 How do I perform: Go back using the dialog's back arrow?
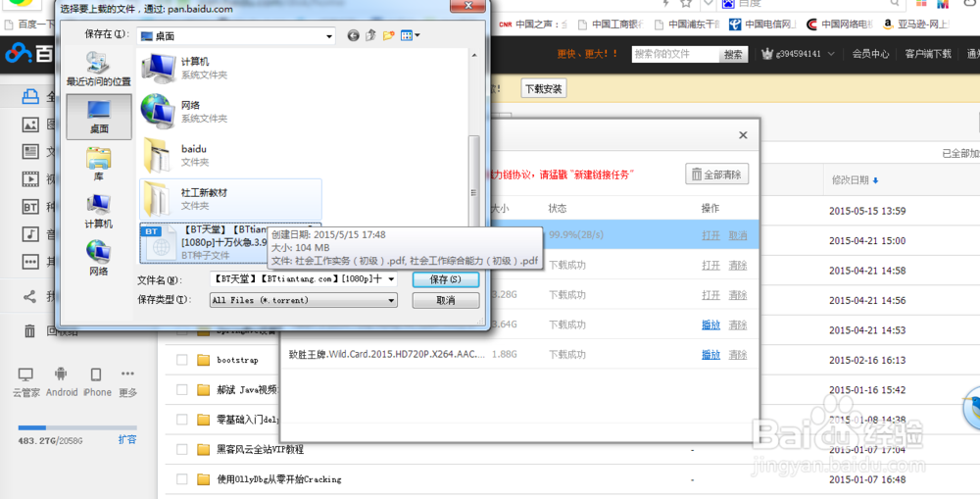click(353, 35)
